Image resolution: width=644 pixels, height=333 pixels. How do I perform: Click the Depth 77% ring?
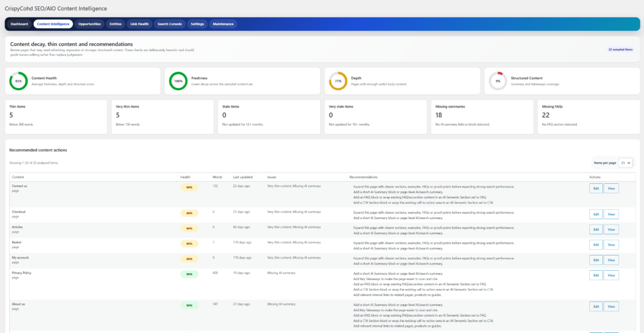(x=338, y=81)
